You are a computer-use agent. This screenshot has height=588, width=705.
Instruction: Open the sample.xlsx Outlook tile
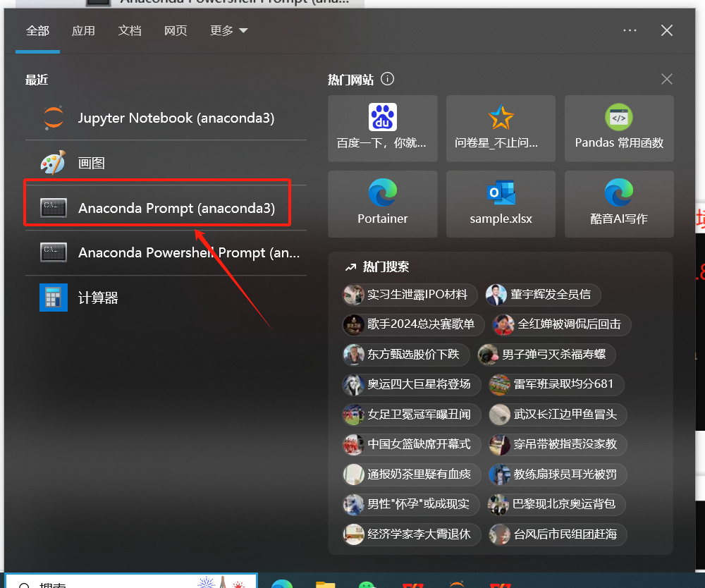click(x=501, y=204)
